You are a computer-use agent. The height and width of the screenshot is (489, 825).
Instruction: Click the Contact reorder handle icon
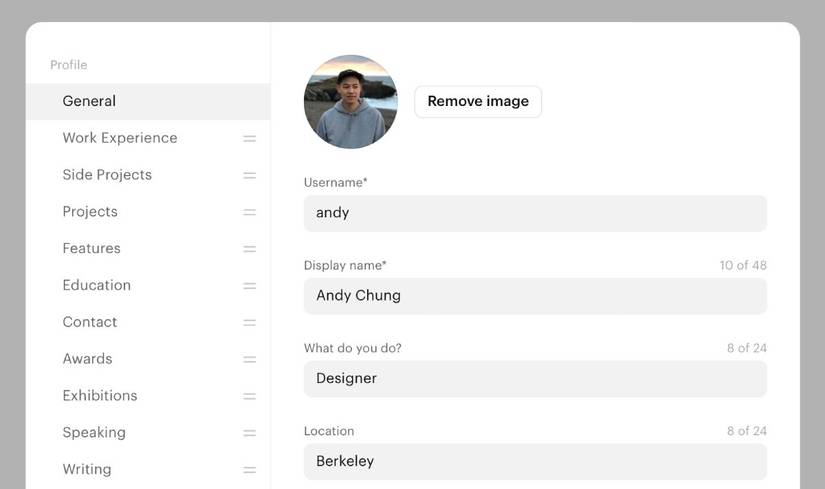249,323
